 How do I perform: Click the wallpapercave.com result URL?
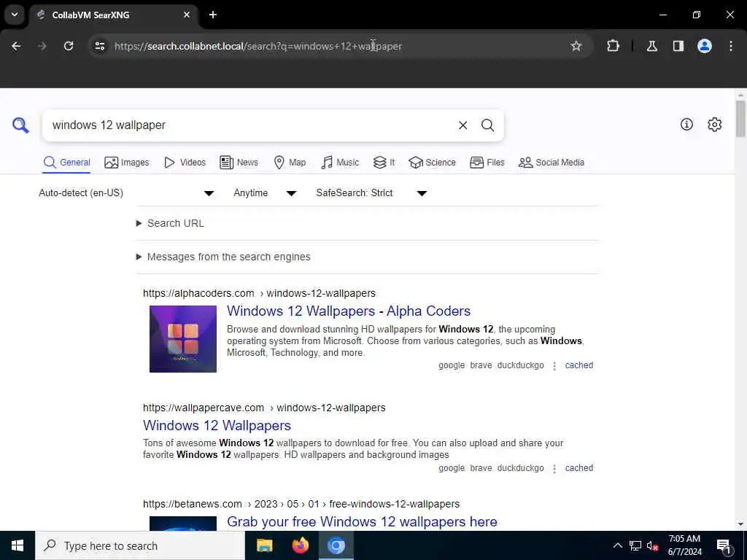pyautogui.click(x=264, y=408)
